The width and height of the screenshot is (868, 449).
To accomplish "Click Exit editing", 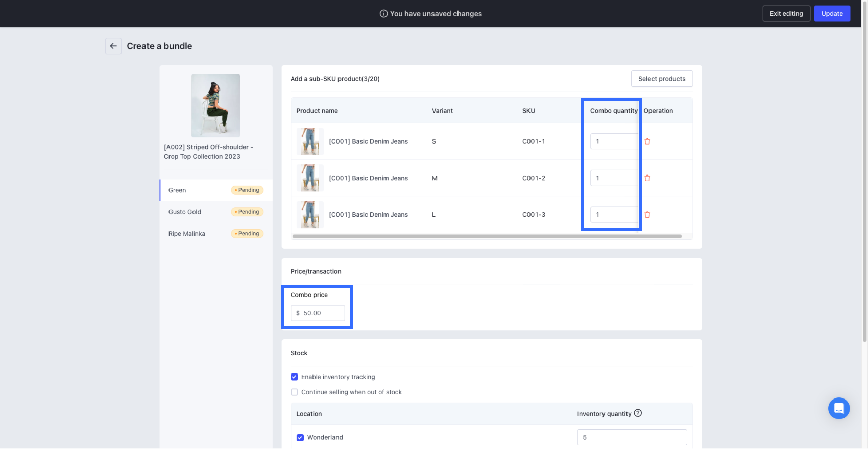I will pyautogui.click(x=786, y=14).
